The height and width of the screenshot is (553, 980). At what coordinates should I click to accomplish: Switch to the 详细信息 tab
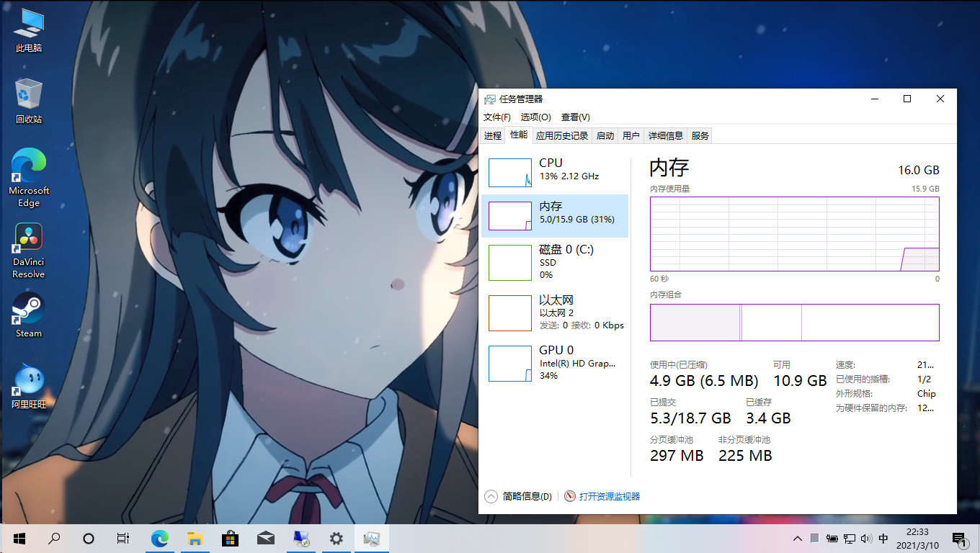point(666,135)
